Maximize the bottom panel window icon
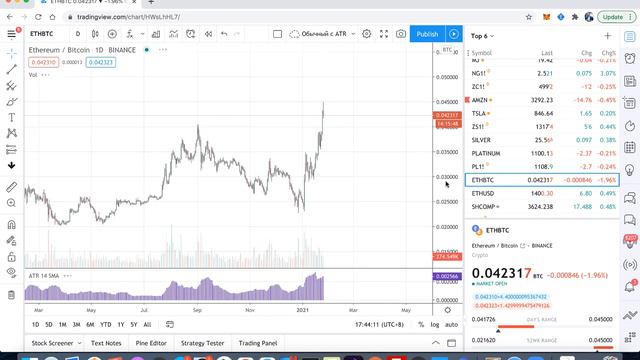The width and height of the screenshot is (640, 360). point(451,343)
